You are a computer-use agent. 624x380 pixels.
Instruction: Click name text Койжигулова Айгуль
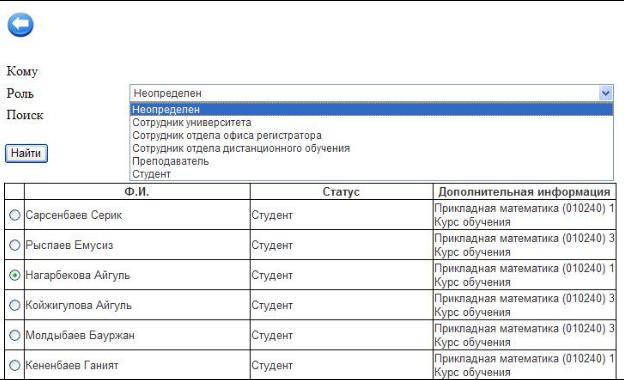click(x=79, y=305)
